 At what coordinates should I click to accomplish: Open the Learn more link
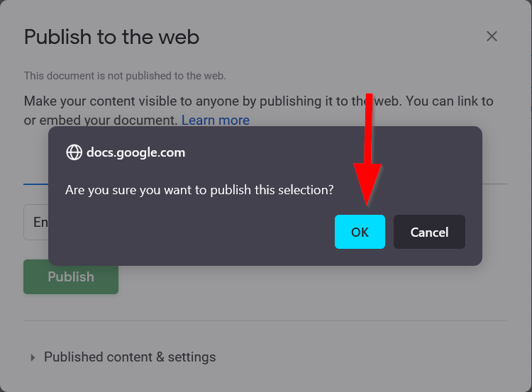(215, 121)
